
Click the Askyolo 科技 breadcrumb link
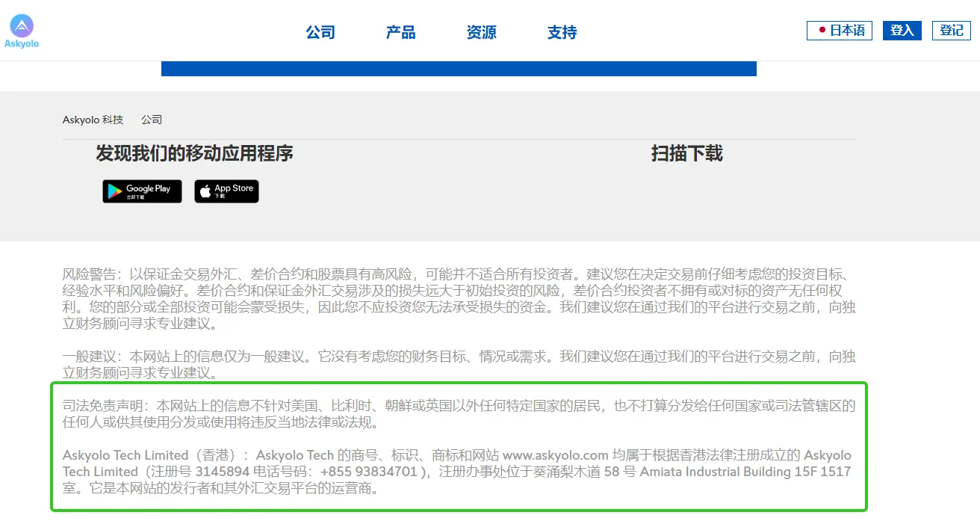click(x=93, y=120)
